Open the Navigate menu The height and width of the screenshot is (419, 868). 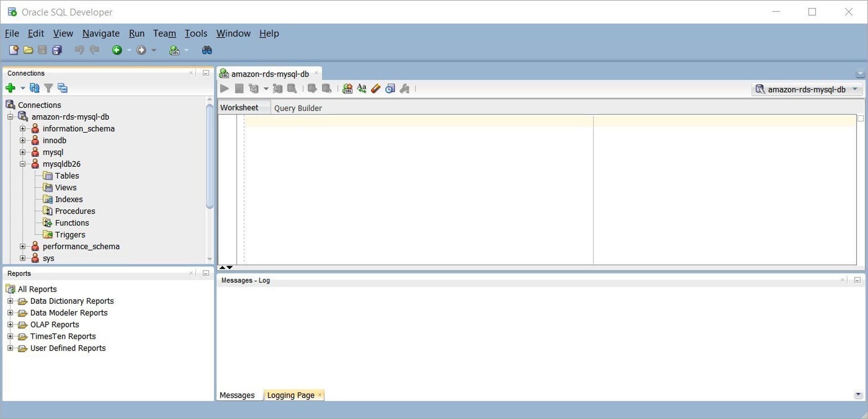(101, 34)
